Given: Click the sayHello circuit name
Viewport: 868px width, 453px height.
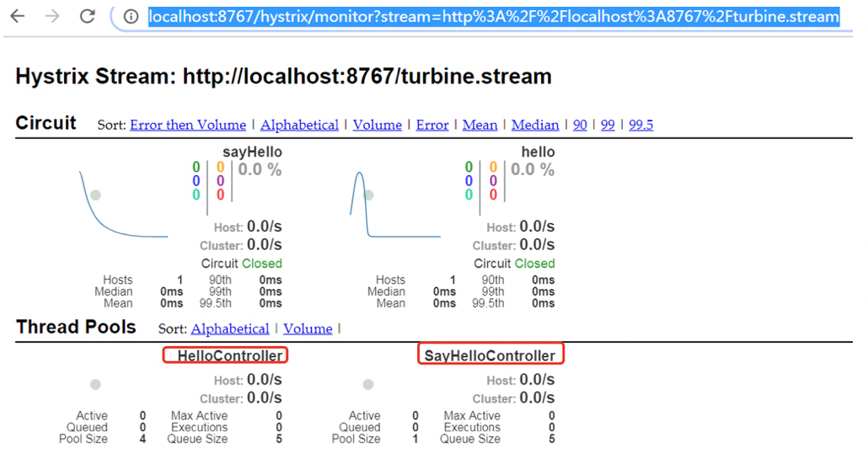Looking at the screenshot, I should pyautogui.click(x=252, y=152).
